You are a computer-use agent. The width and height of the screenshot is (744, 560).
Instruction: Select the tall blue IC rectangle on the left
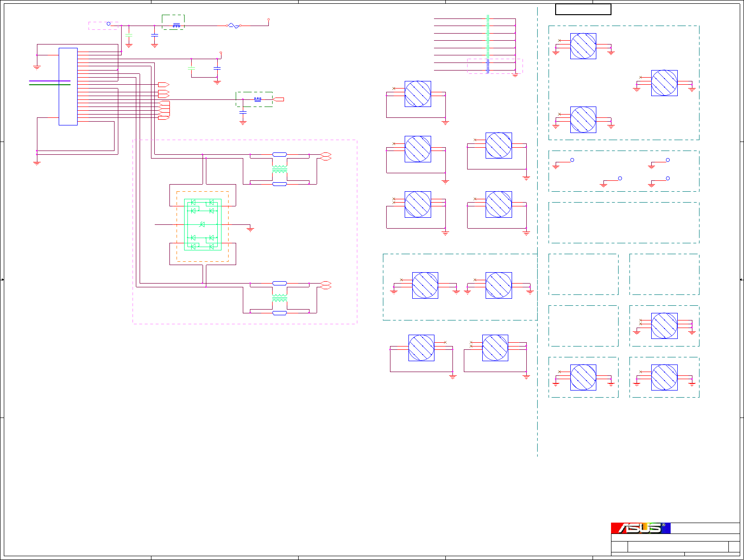(68, 87)
